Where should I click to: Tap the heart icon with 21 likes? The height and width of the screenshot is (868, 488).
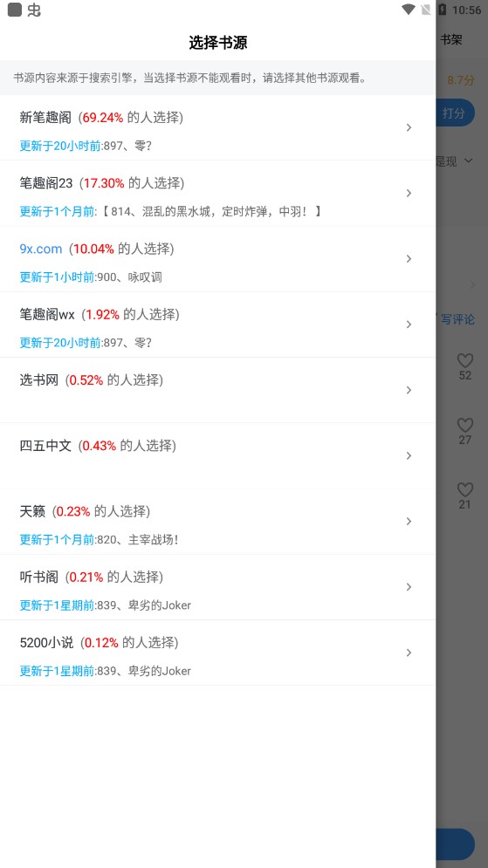coord(464,489)
